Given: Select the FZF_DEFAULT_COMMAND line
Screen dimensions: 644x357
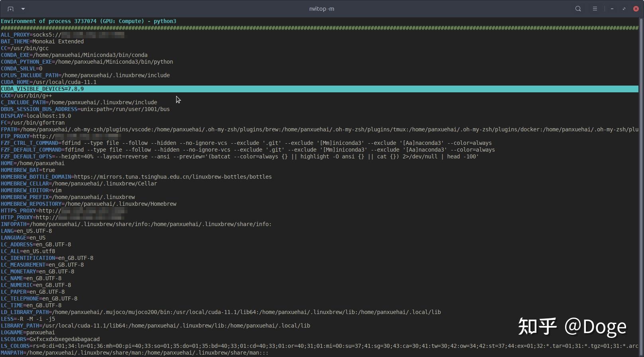Looking at the screenshot, I should [248, 150].
